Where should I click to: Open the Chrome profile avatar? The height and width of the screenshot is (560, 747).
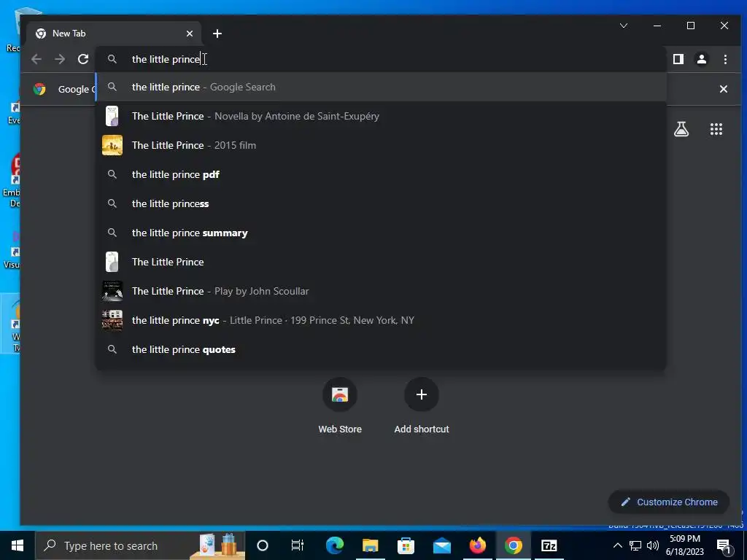point(702,59)
